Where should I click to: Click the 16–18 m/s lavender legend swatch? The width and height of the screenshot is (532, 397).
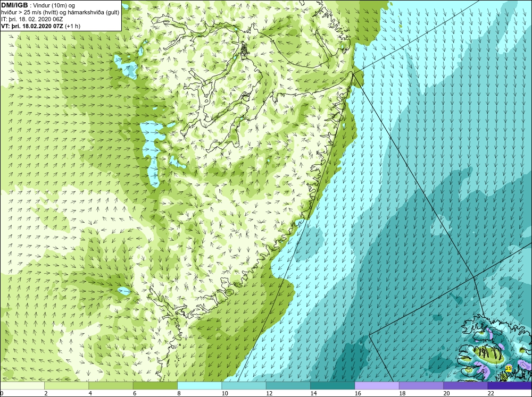pyautogui.click(x=377, y=386)
